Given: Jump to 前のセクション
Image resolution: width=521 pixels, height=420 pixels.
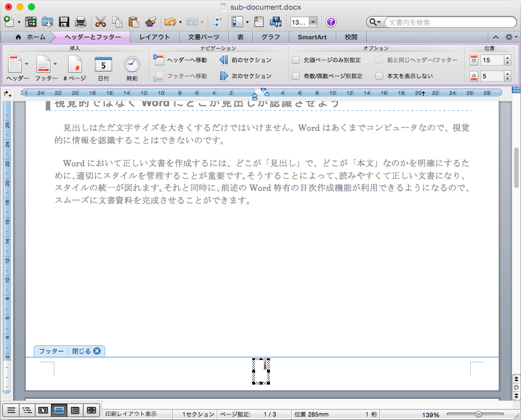Looking at the screenshot, I should coord(245,60).
